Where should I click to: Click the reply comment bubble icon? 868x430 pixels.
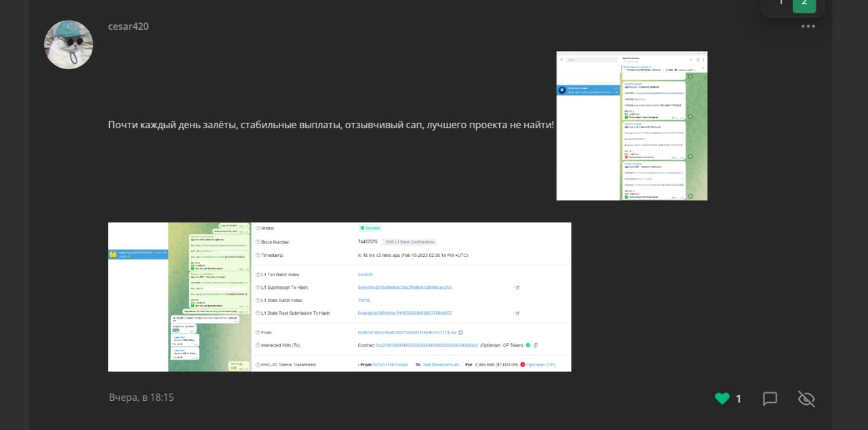770,399
